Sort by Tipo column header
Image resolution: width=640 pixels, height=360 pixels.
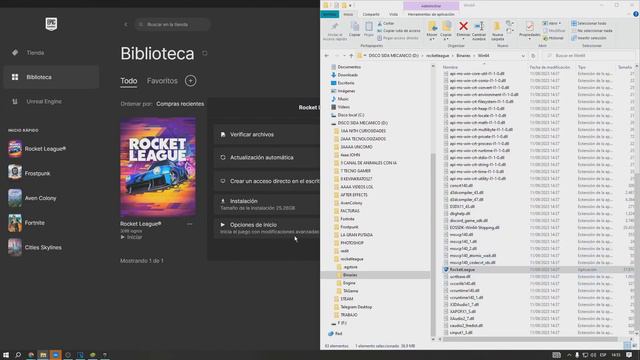pyautogui.click(x=582, y=67)
